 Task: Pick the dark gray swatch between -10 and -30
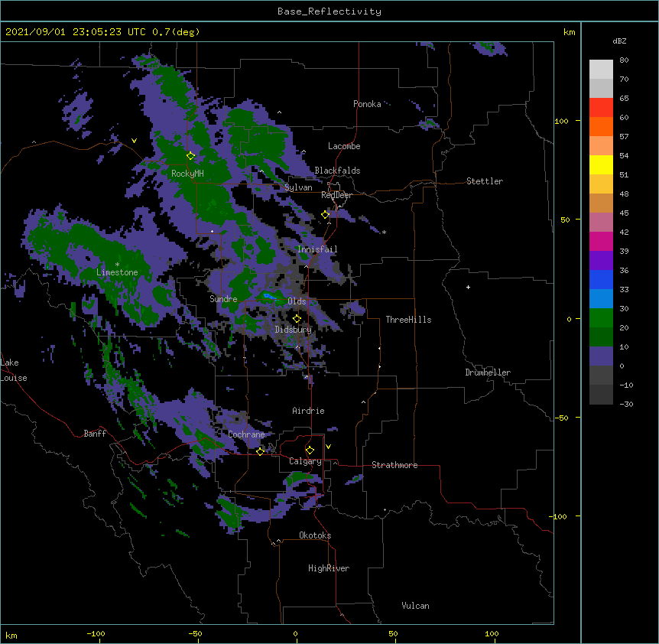[601, 395]
